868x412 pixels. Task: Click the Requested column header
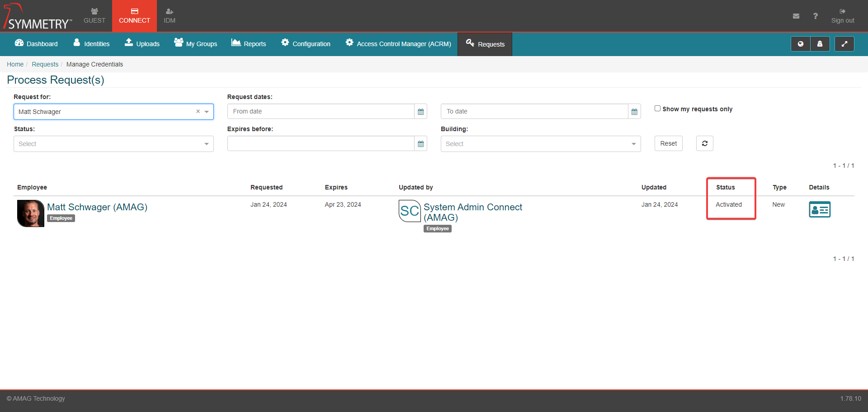coord(266,187)
